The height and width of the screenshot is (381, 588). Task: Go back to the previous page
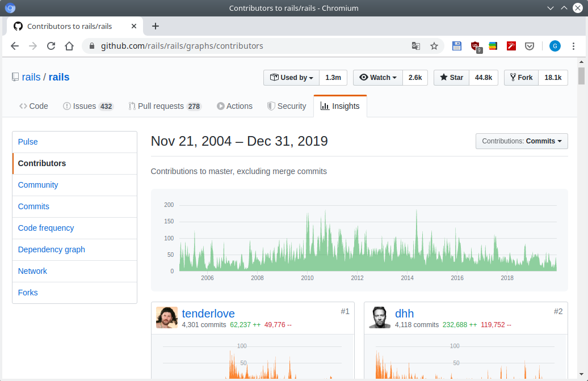[15, 46]
